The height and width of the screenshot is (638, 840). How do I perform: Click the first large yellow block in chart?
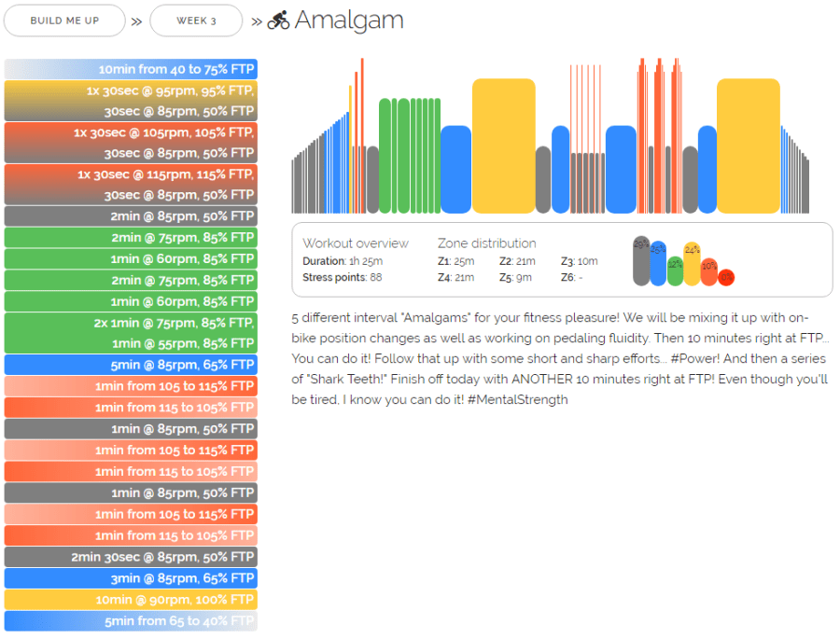click(503, 146)
